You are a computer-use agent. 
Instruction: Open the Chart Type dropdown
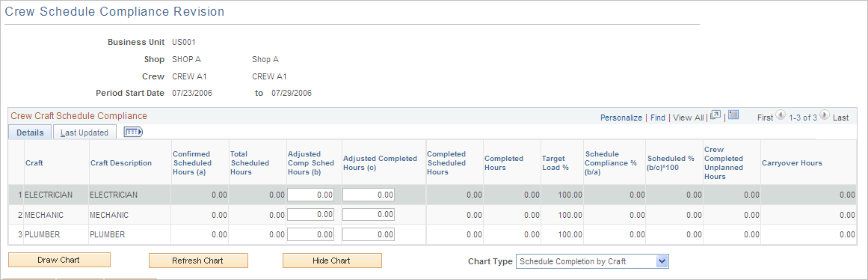592,261
